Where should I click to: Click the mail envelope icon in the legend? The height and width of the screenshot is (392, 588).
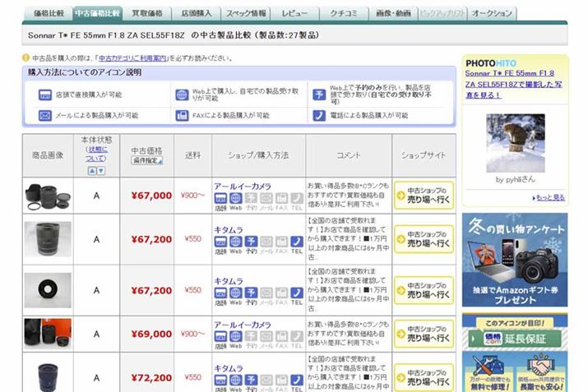pyautogui.click(x=44, y=116)
